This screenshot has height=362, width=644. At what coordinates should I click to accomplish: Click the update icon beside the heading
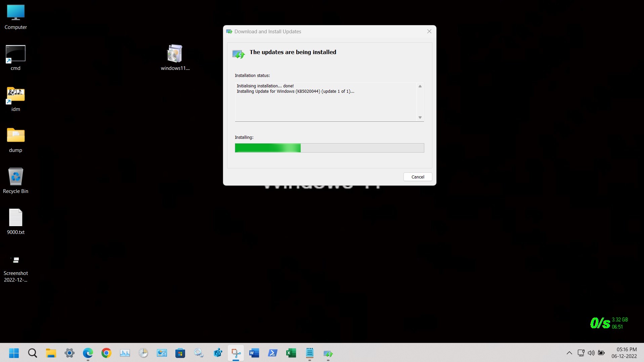point(239,54)
